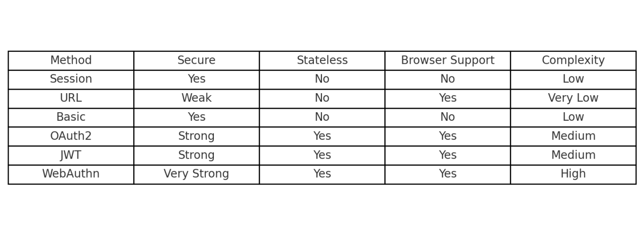This screenshot has height=235, width=644.
Task: Select the Very Low complexity cell
Action: (x=573, y=98)
